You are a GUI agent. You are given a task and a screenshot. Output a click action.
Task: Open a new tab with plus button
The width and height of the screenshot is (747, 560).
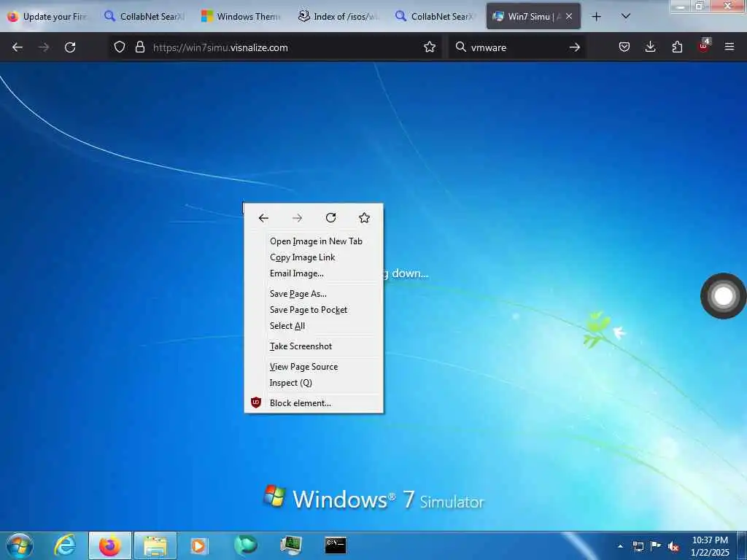[x=596, y=17]
